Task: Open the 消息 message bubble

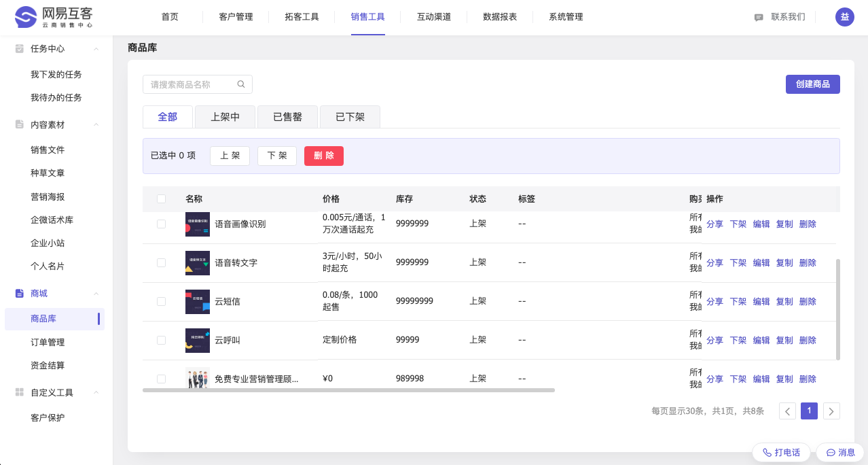Action: point(840,452)
